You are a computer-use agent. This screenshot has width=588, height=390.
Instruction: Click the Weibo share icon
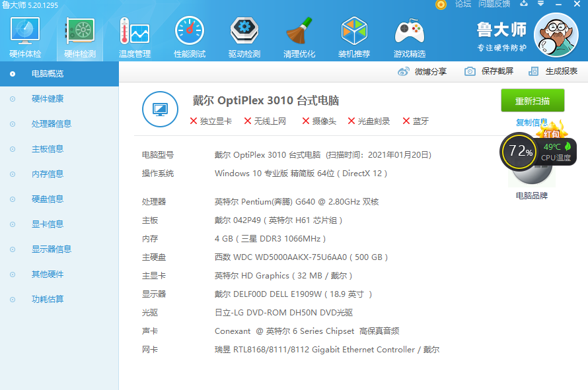[x=404, y=71]
